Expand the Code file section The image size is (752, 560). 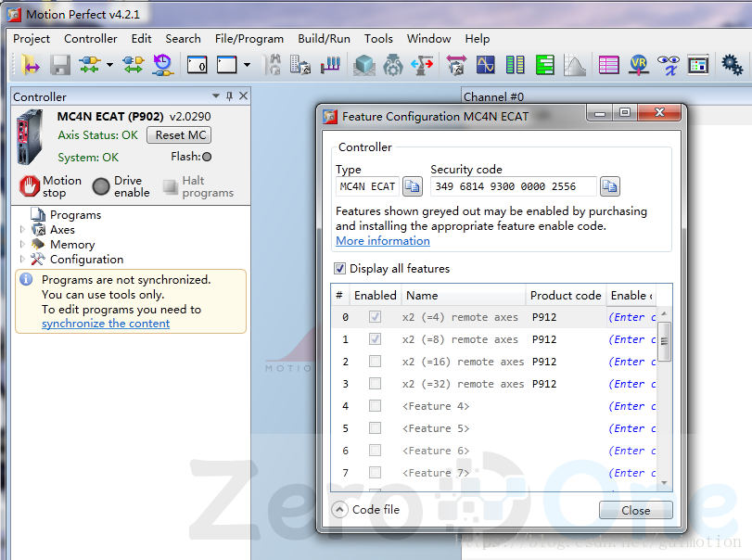pyautogui.click(x=339, y=509)
